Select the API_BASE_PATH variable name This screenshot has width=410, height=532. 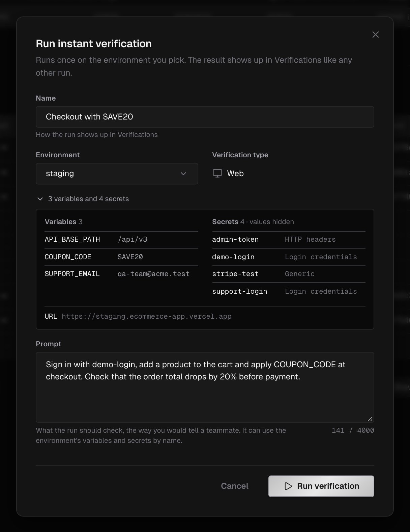coord(72,239)
